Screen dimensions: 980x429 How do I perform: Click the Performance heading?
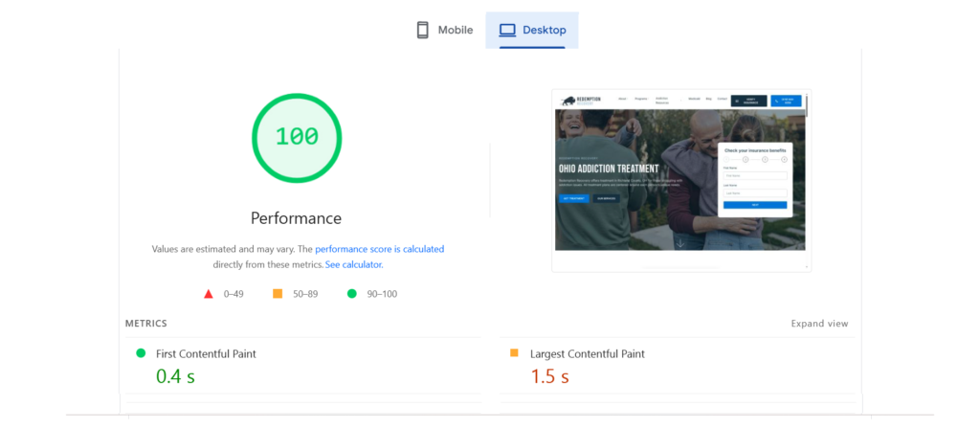click(x=296, y=217)
